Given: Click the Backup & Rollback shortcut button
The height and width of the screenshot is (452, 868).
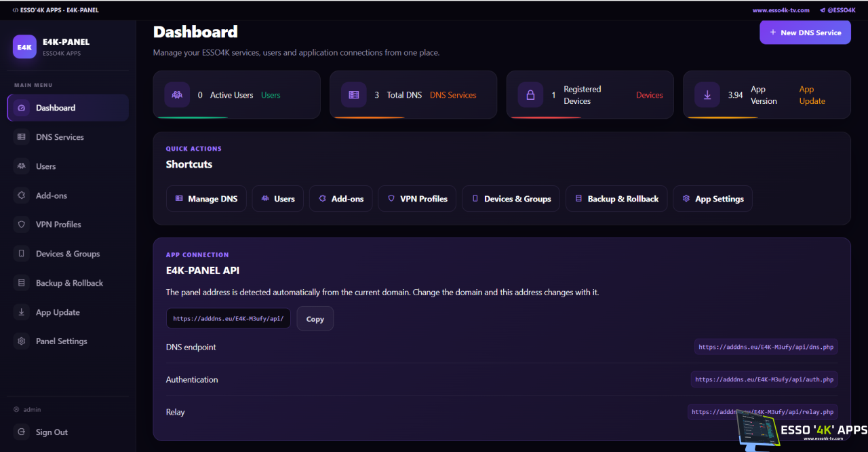Looking at the screenshot, I should tap(616, 199).
